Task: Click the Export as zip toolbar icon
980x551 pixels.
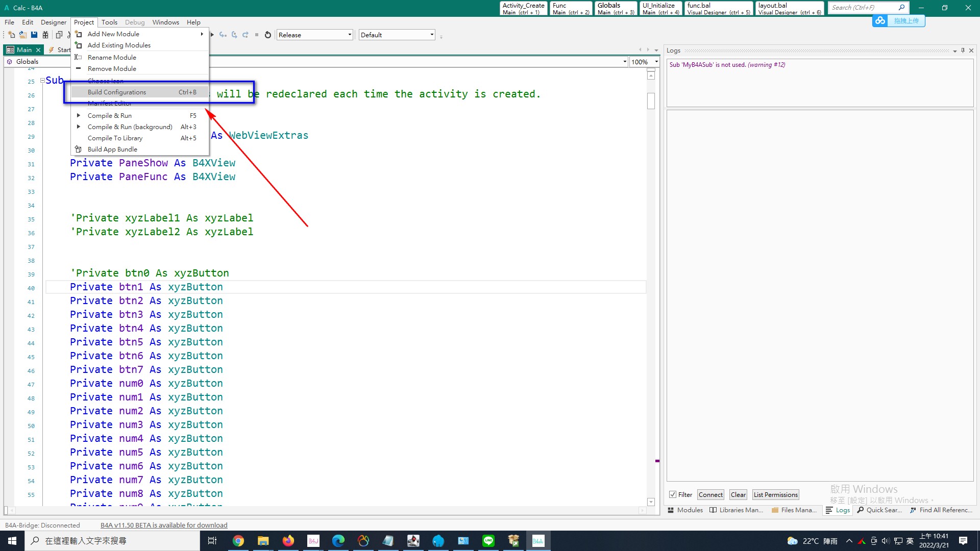Action: click(x=45, y=35)
